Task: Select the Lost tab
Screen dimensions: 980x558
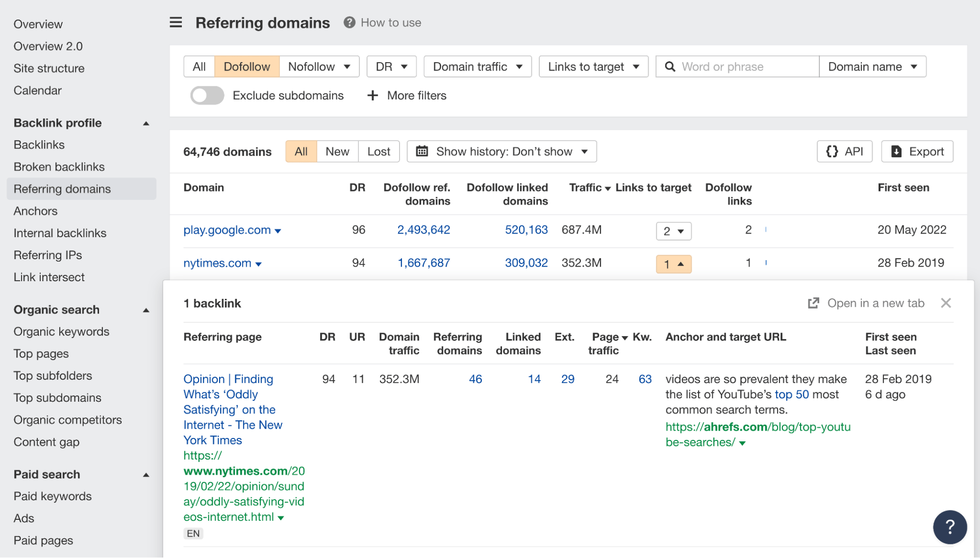Action: pos(378,151)
